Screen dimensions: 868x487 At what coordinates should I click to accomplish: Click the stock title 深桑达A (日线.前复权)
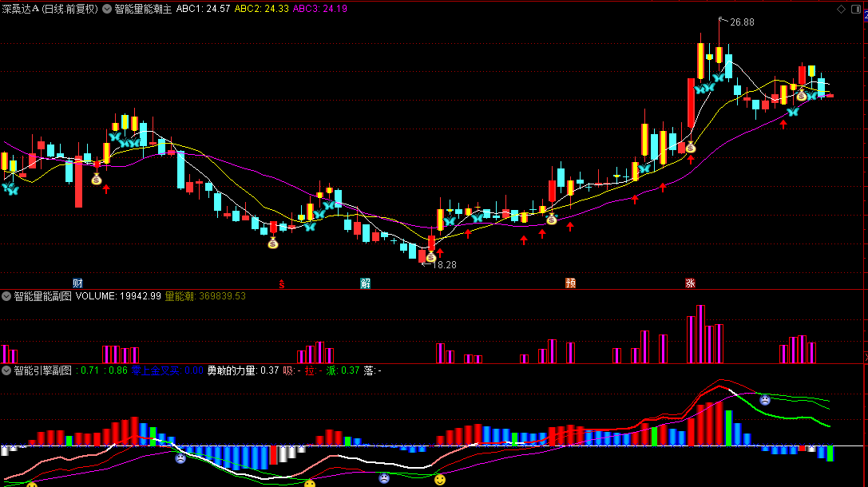[x=50, y=9]
